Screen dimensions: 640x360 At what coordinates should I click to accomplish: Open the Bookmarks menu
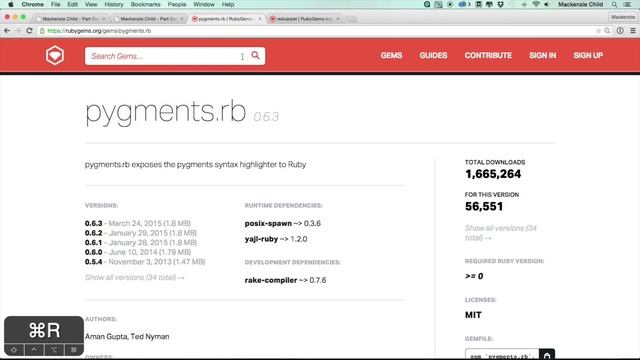[146, 4]
